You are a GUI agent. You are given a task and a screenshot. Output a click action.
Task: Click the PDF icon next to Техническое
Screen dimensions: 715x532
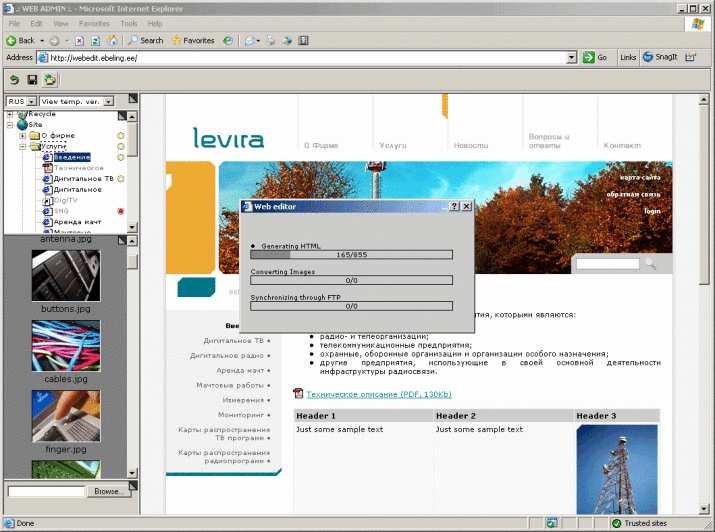[47, 168]
